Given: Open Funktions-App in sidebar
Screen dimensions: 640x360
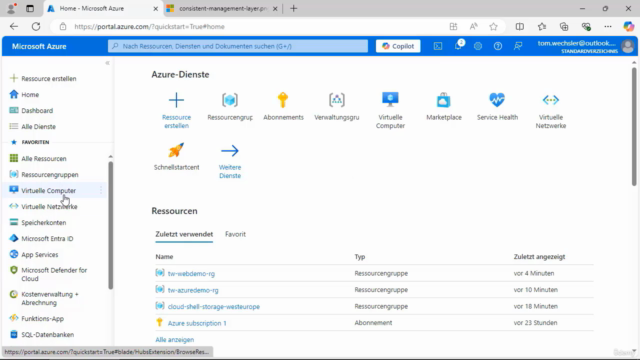Looking at the screenshot, I should (42, 318).
